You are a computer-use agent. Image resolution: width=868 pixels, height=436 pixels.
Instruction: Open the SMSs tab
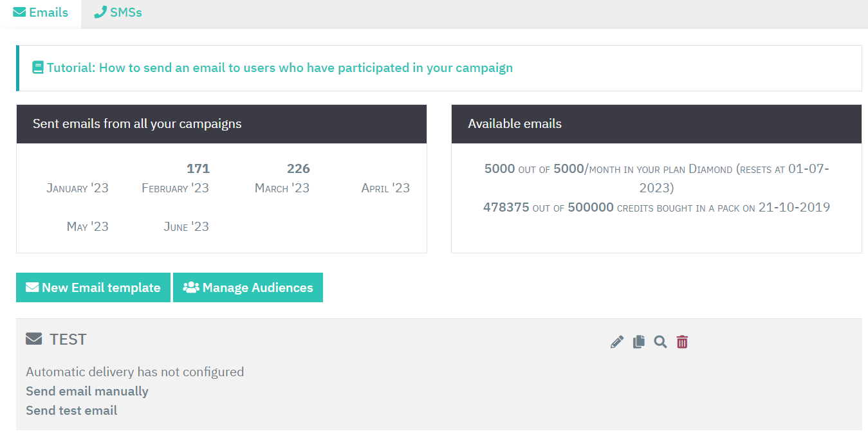point(118,13)
